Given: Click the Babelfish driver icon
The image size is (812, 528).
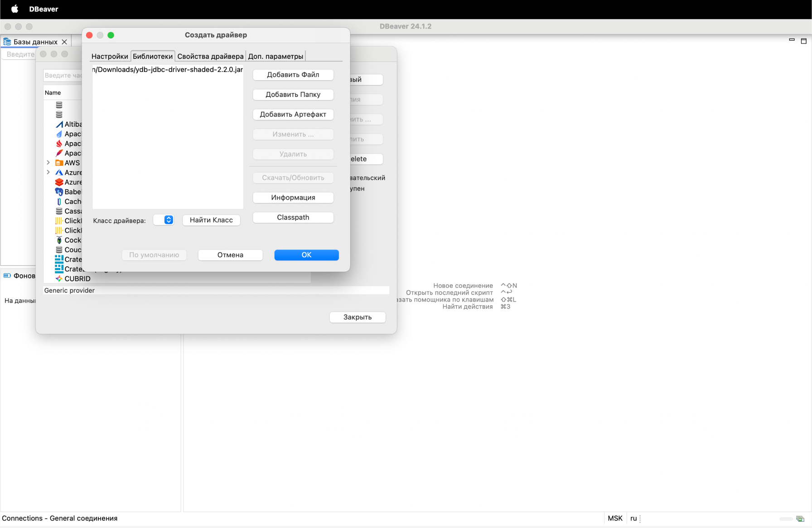Looking at the screenshot, I should coord(59,192).
